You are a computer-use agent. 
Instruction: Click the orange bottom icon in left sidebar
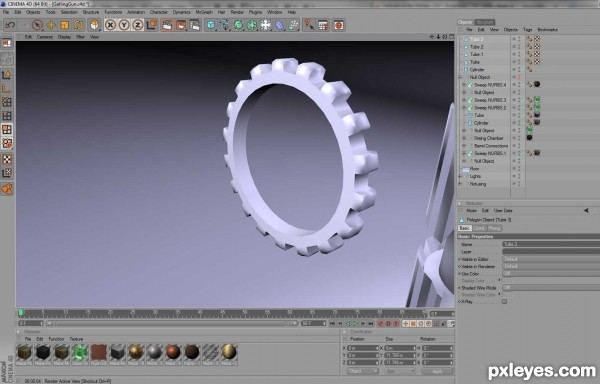pyautogui.click(x=7, y=189)
